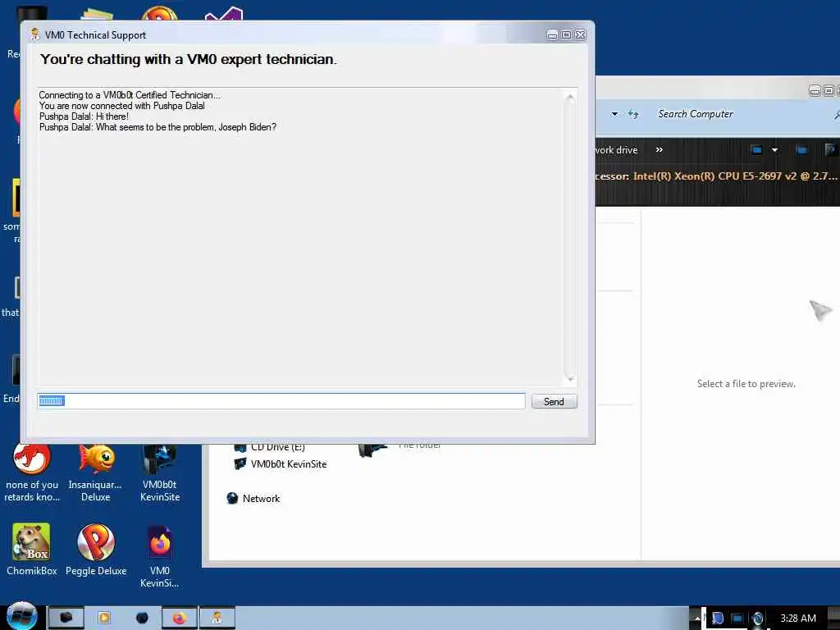The width and height of the screenshot is (840, 630).
Task: Click the chat scrollbar up arrow
Action: point(570,98)
